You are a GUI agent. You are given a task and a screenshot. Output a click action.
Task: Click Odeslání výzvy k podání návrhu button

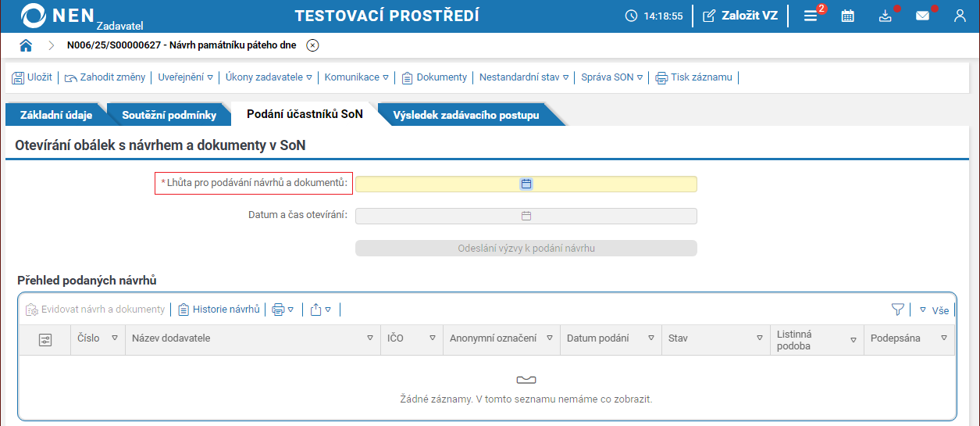click(526, 248)
